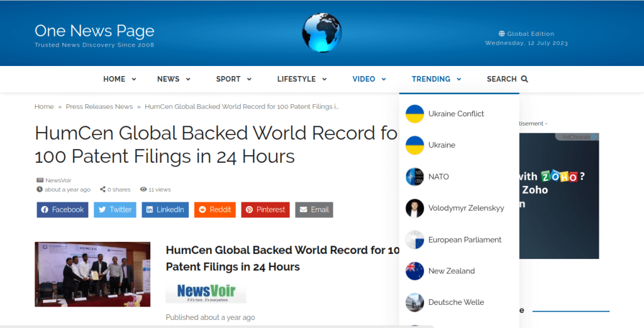The image size is (644, 328).
Task: Select Ukraine trending topic text
Action: pos(442,145)
